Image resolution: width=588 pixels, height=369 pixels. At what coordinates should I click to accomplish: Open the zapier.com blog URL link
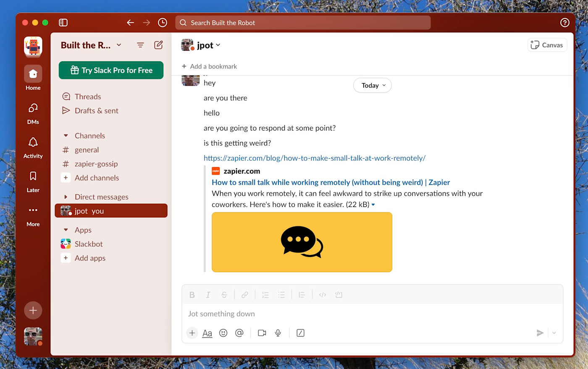click(x=315, y=158)
